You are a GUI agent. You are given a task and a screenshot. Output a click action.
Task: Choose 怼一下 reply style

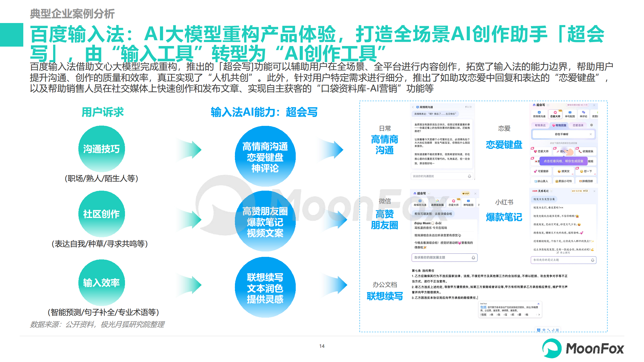(586, 171)
